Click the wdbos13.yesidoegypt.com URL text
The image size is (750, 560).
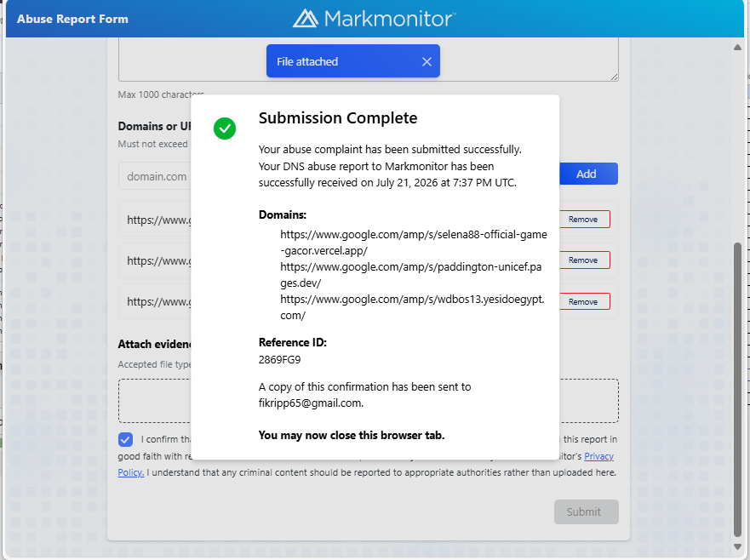(412, 307)
